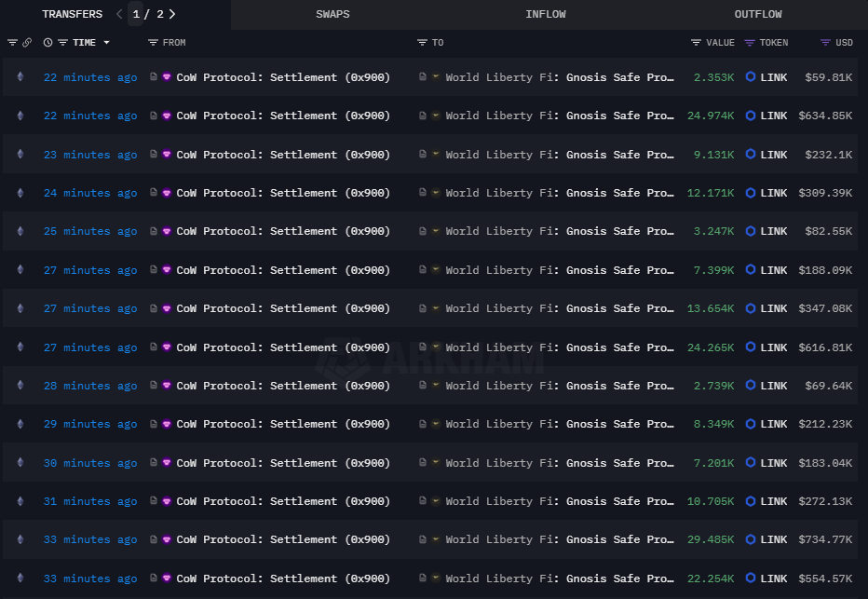This screenshot has width=868, height=599.
Task: Switch to the OUTFLOW tab
Action: 758,14
